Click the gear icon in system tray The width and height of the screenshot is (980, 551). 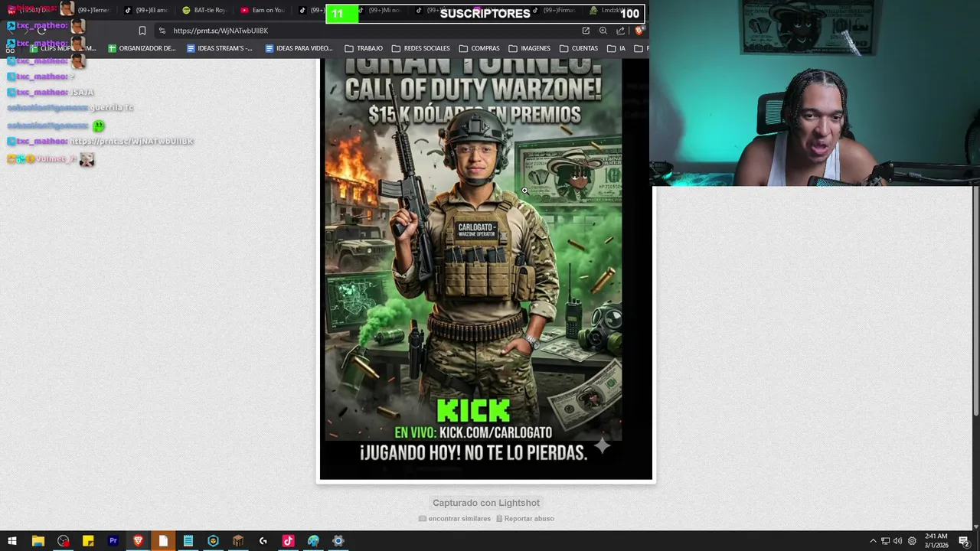912,541
